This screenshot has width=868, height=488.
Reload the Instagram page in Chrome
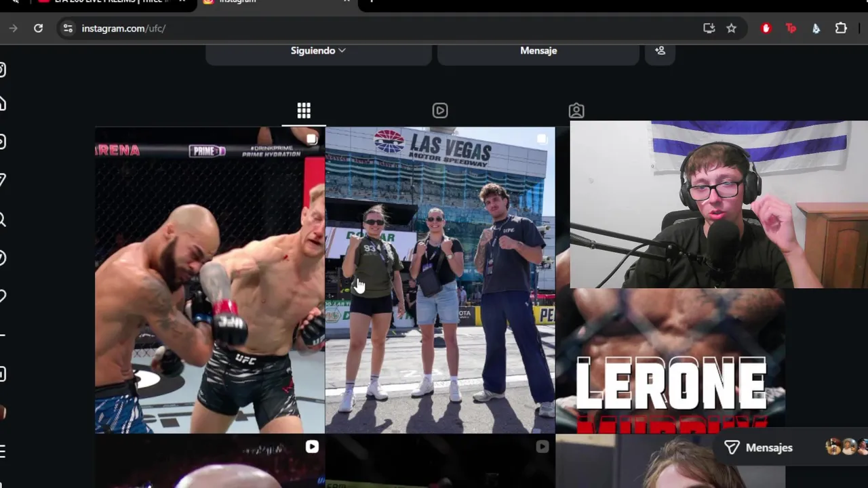click(x=39, y=28)
